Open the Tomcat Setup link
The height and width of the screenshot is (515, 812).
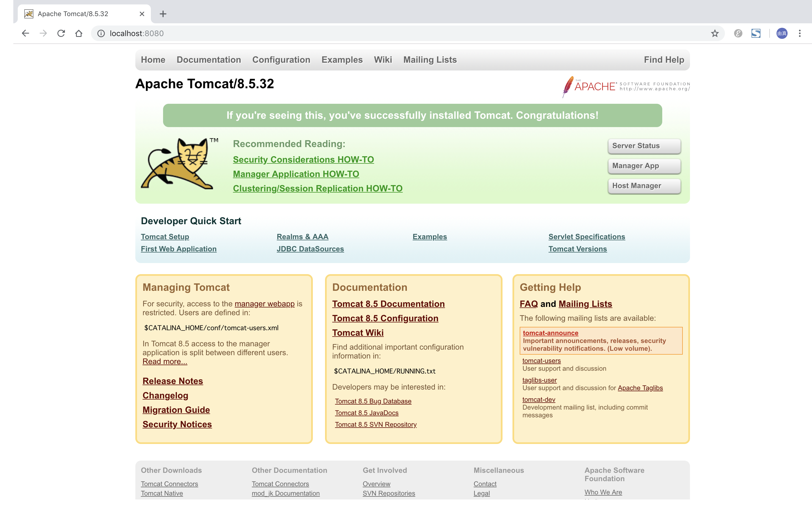(x=165, y=237)
